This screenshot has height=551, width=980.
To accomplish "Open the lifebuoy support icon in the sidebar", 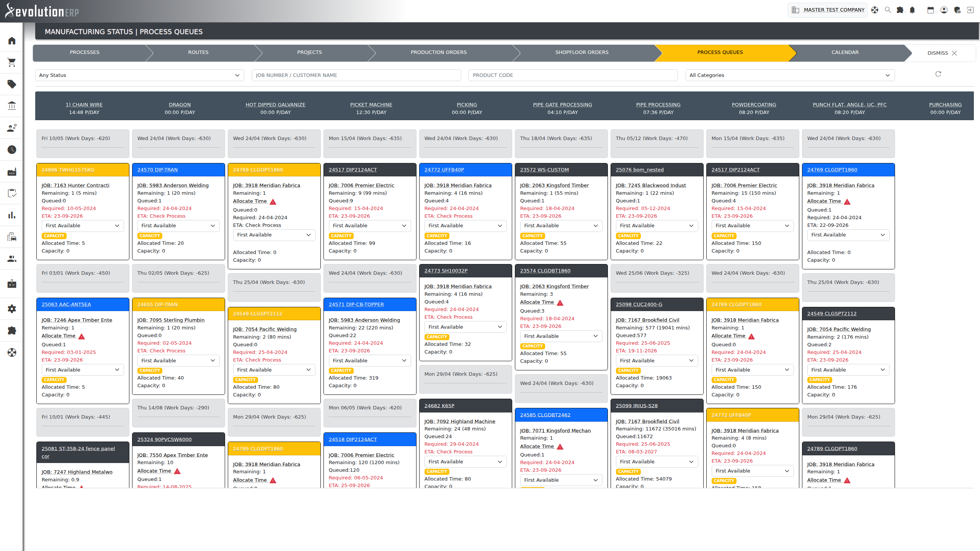I will point(12,352).
